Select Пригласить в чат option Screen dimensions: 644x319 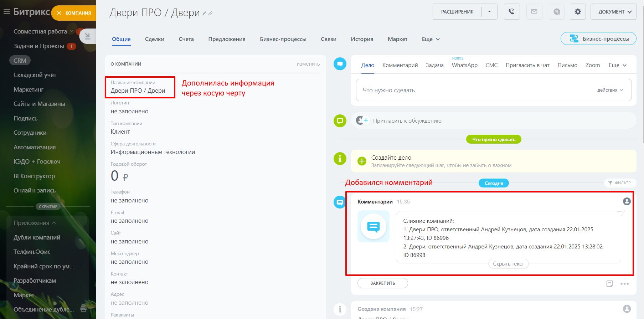pyautogui.click(x=527, y=65)
